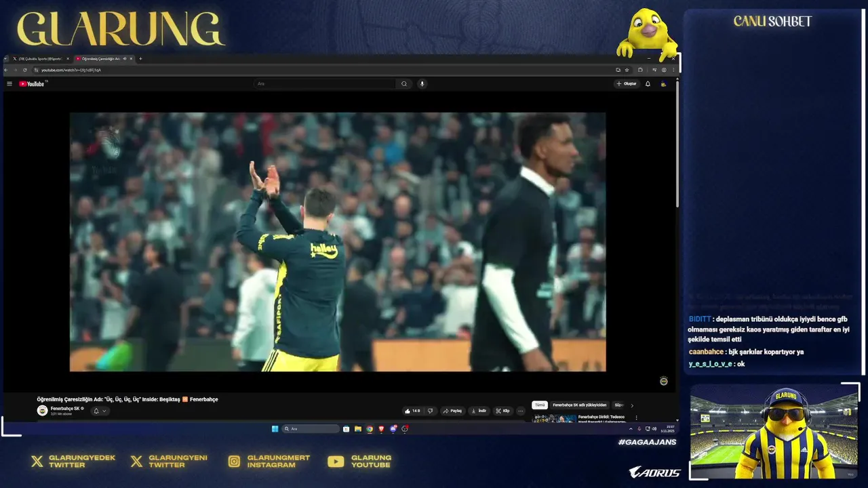868x488 pixels.
Task: Download the video via 'İndir'
Action: [479, 411]
